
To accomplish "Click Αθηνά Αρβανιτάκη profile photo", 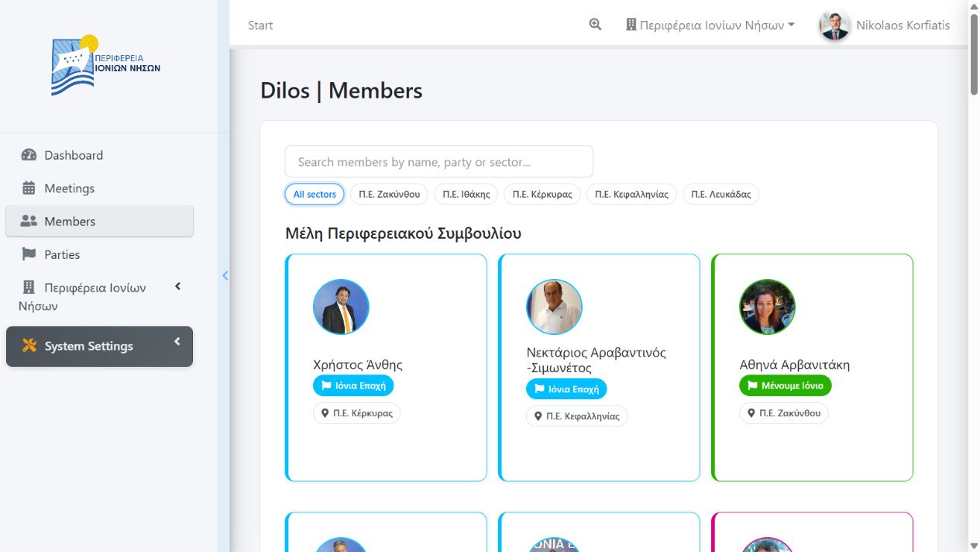I will point(767,307).
